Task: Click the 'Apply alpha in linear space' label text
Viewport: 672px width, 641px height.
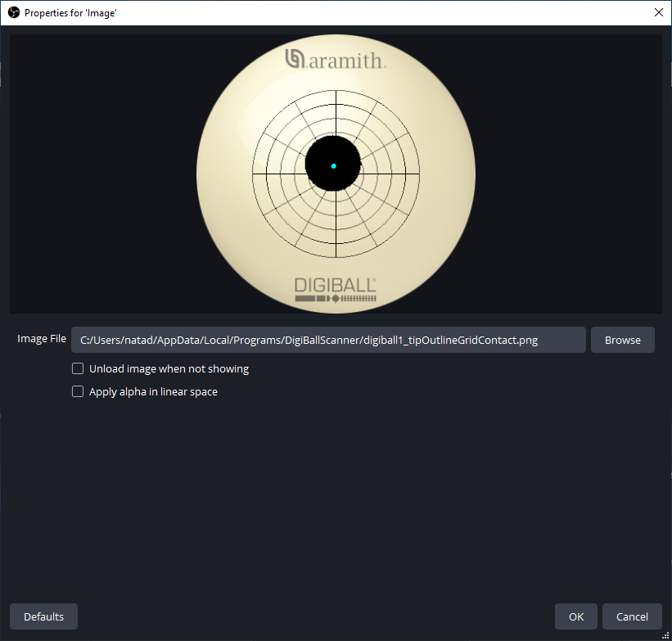Action: (153, 391)
